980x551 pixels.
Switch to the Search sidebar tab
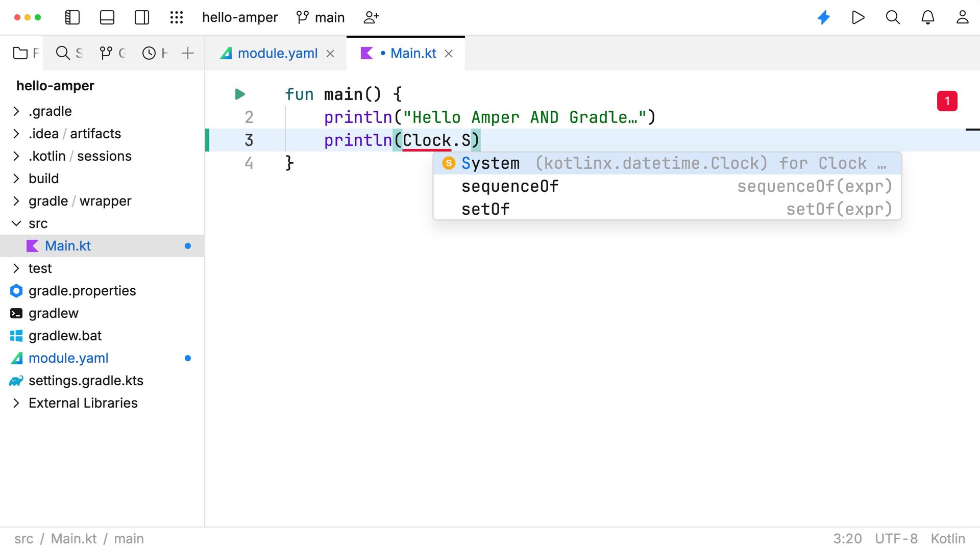coord(69,53)
